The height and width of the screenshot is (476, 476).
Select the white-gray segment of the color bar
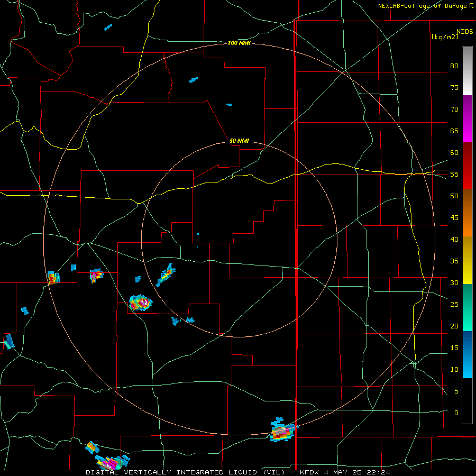point(467,71)
